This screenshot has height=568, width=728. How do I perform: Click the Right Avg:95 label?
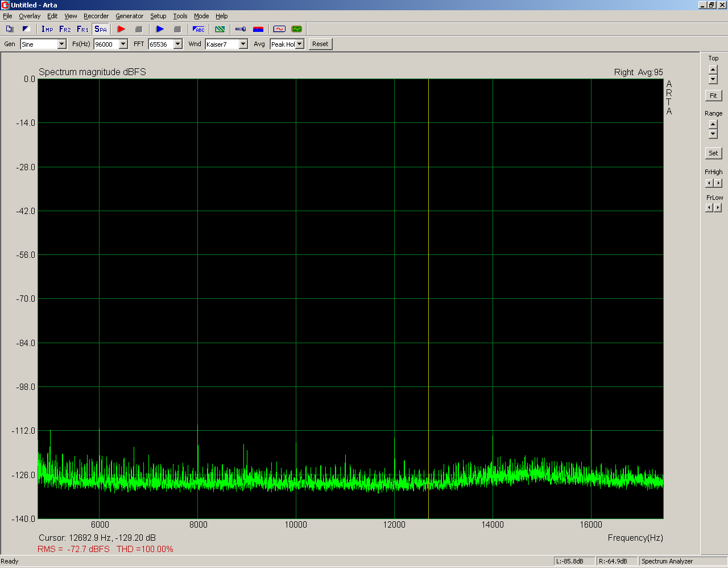639,72
